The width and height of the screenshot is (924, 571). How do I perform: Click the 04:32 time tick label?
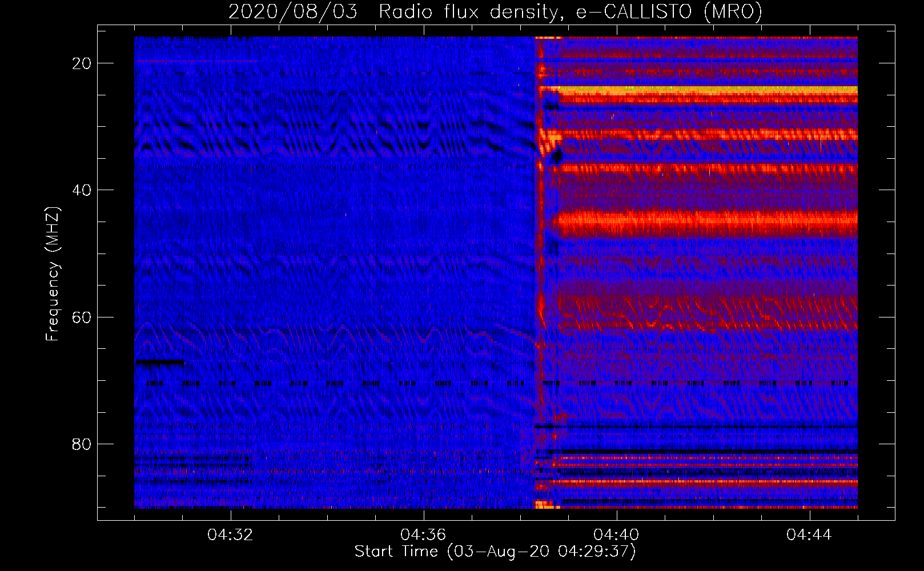[x=230, y=535]
